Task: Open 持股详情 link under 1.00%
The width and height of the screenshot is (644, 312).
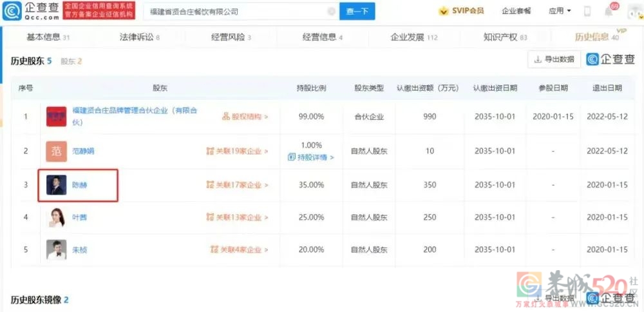Action: 311,157
